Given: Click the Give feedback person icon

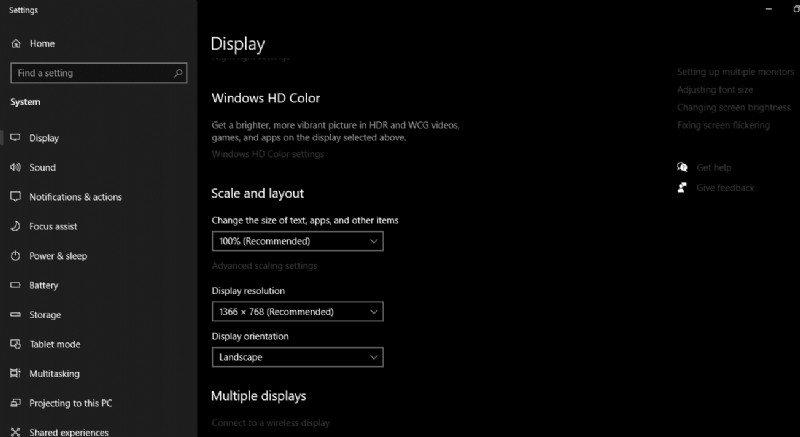Looking at the screenshot, I should pyautogui.click(x=682, y=188).
